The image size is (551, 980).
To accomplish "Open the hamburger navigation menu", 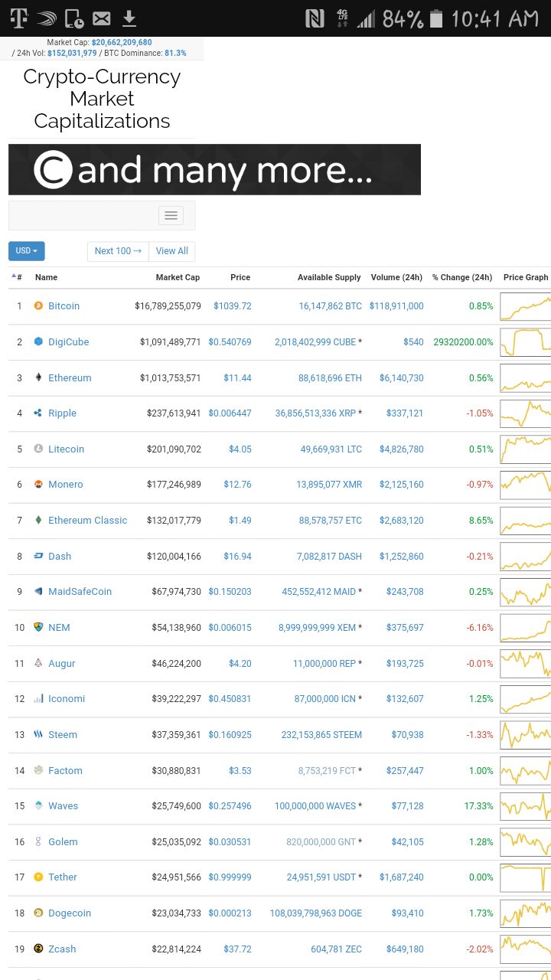I will coord(171,215).
